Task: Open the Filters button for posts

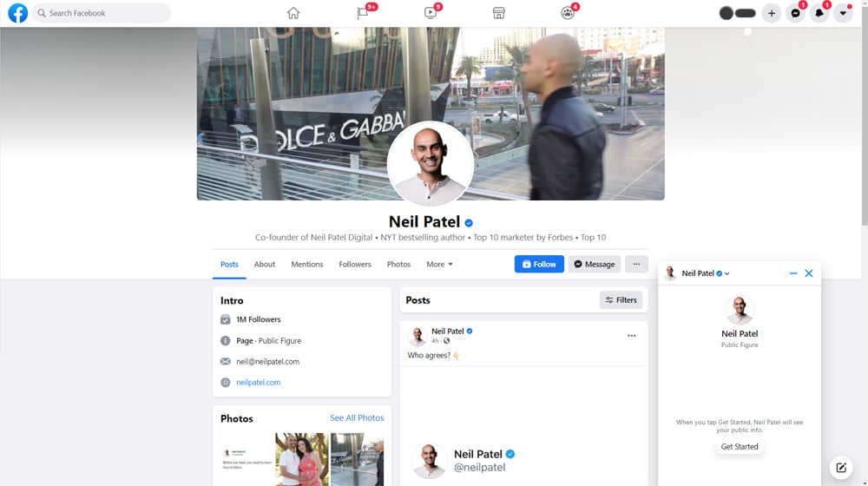Action: click(x=621, y=300)
